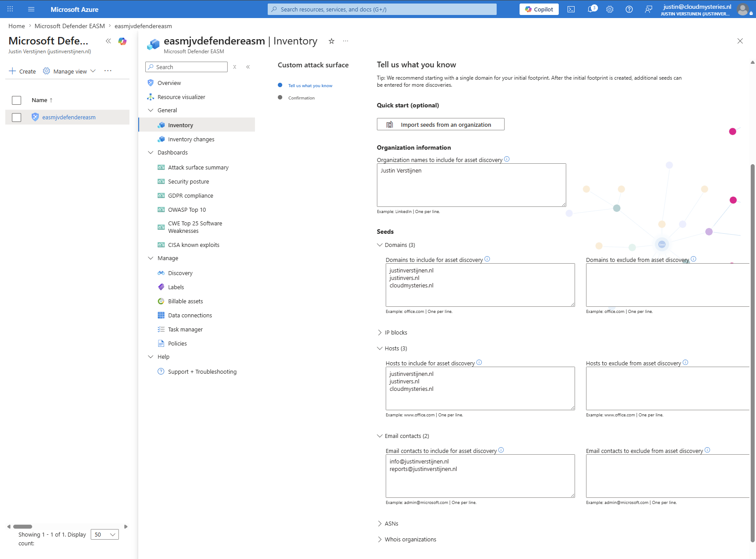Open the Azure portal hamburger menu
Screen dimensions: 756x559
(x=31, y=9)
